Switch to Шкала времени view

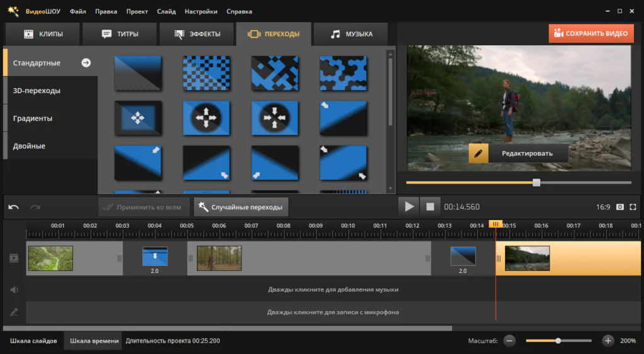pyautogui.click(x=94, y=341)
